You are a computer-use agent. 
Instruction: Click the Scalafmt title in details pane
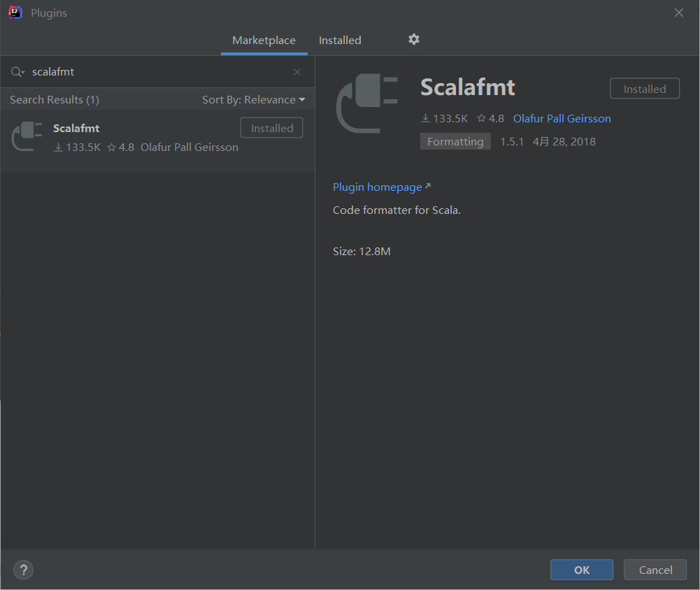467,87
